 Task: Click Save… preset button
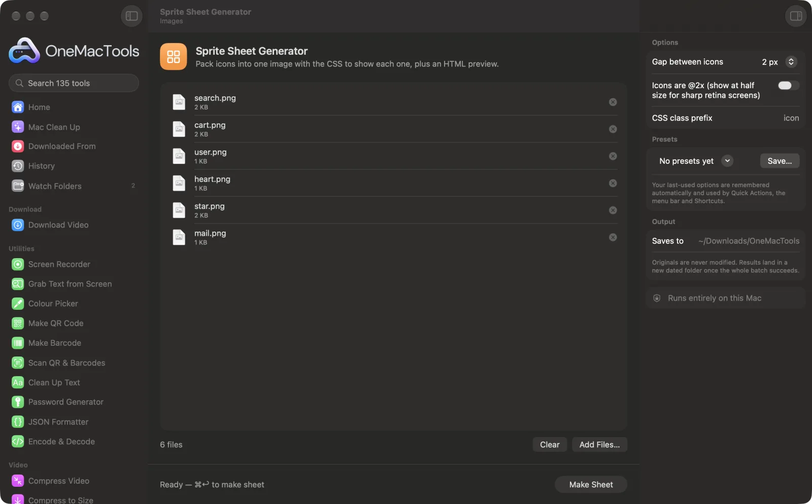pos(780,161)
